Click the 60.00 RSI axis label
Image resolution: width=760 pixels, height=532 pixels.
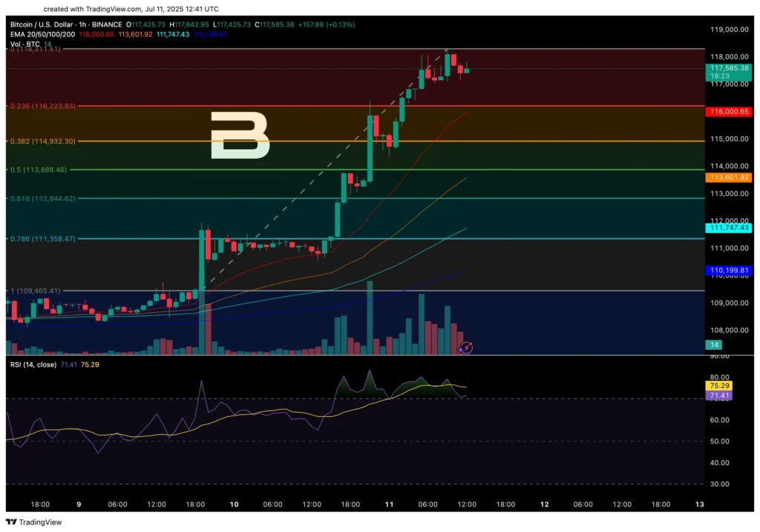click(720, 420)
